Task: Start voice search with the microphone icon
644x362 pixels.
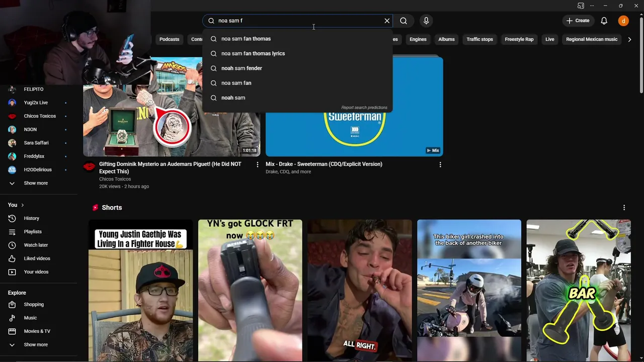Action: (x=426, y=21)
